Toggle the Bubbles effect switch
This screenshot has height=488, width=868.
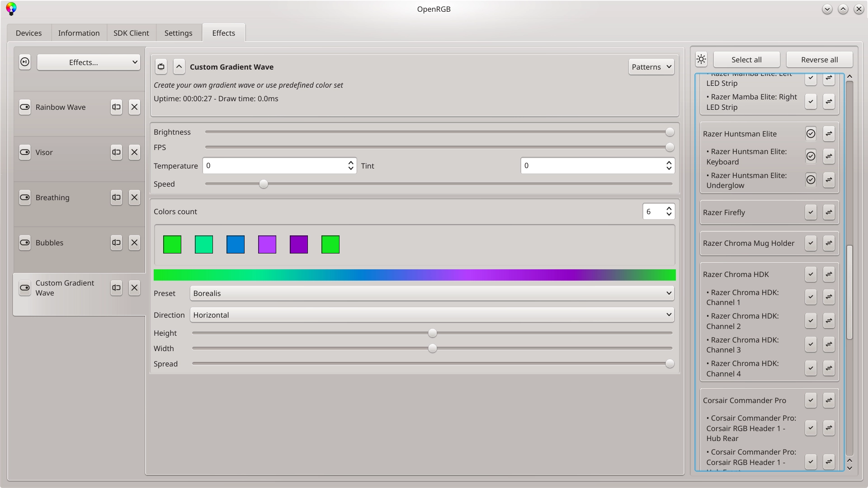point(25,243)
